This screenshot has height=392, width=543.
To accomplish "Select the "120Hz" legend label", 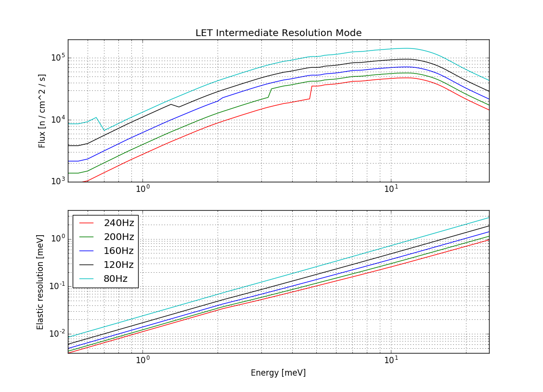I will (119, 265).
